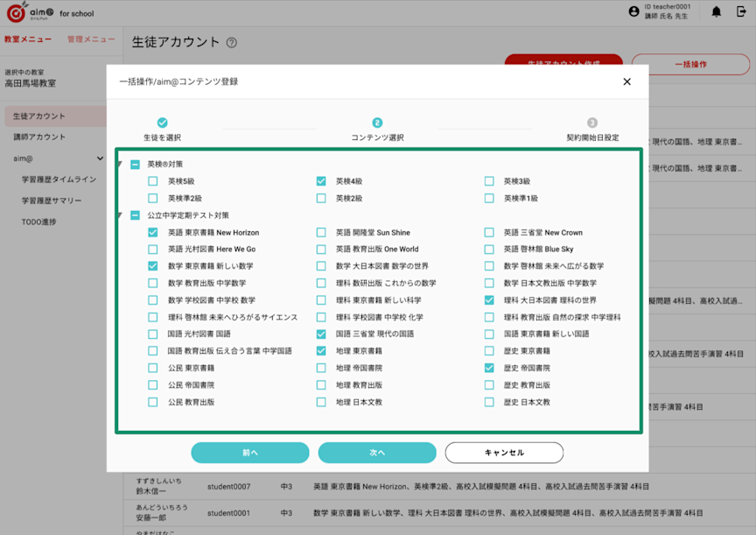Check 地理 帝国書院 checkbox
756x535 pixels.
point(321,368)
